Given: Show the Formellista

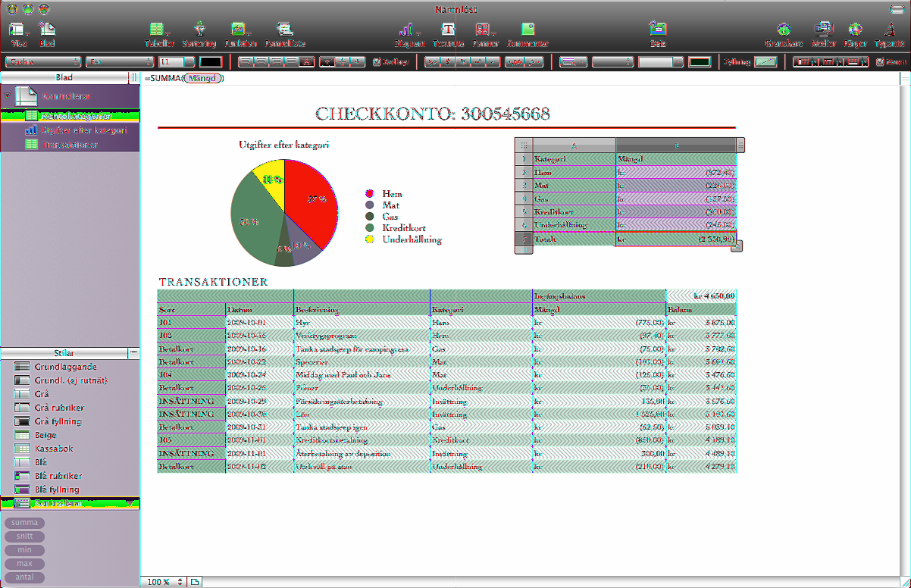Looking at the screenshot, I should (285, 35).
